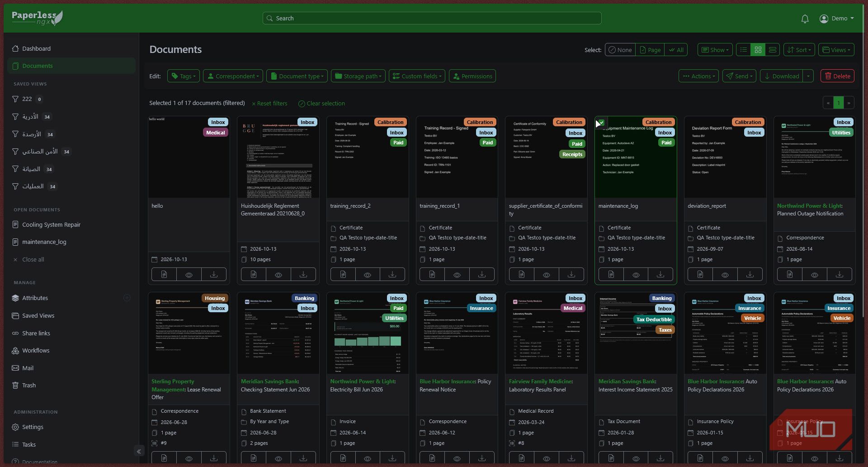
Task: Open Workflows in the sidebar
Action: pos(71,350)
